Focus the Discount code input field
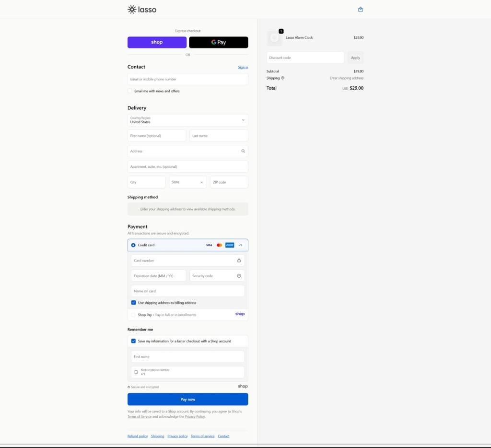 pyautogui.click(x=305, y=58)
